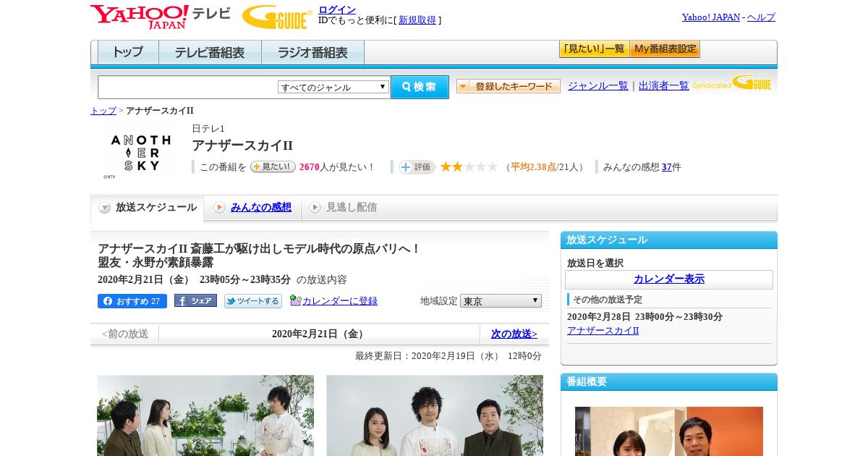Click the 出演者一覧 link
The image size is (868, 456).
pos(664,85)
